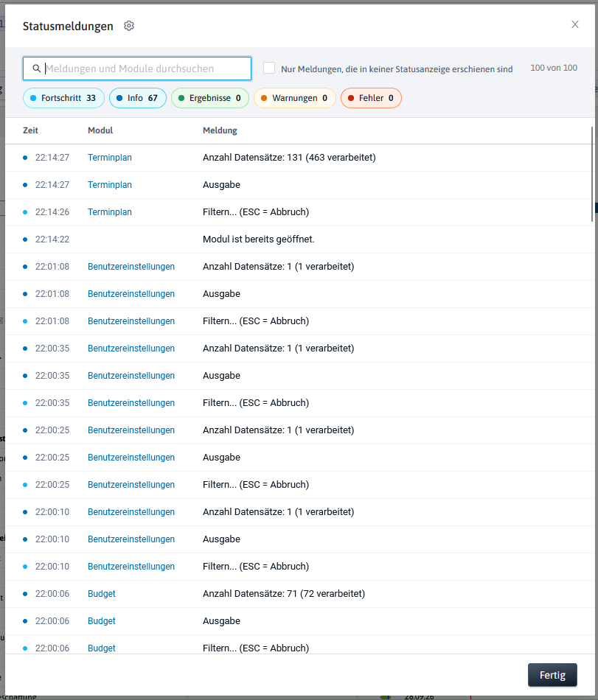The width and height of the screenshot is (598, 700).
Task: Focus the Meldungen und Module durchsuchen field
Action: 137,69
